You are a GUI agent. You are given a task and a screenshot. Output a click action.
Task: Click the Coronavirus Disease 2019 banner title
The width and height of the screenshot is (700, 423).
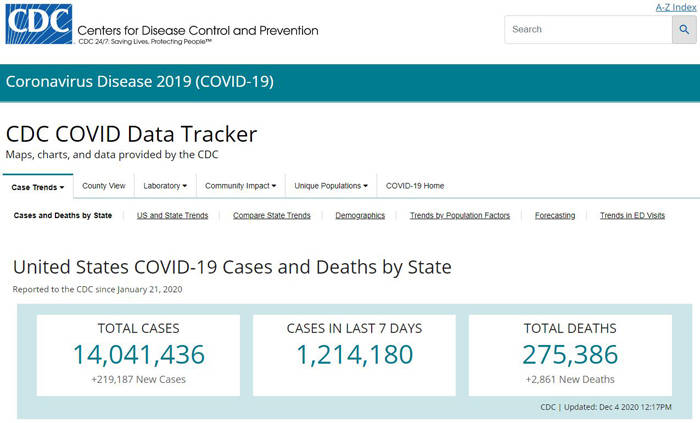[x=140, y=82]
